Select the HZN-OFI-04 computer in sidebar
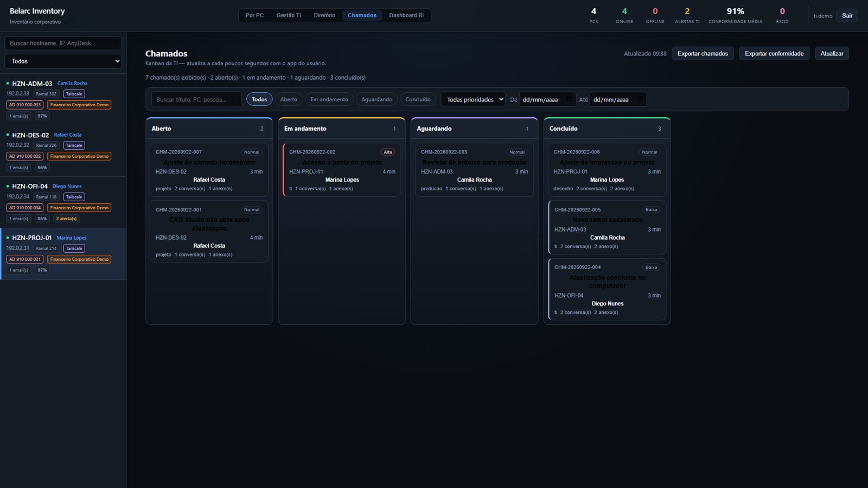Image resolution: width=868 pixels, height=488 pixels. pos(63,202)
